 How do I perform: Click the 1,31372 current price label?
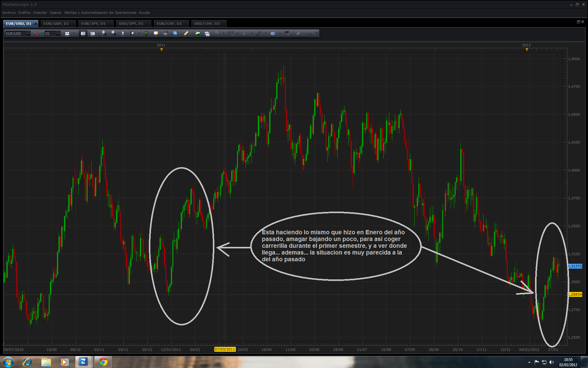point(575,266)
